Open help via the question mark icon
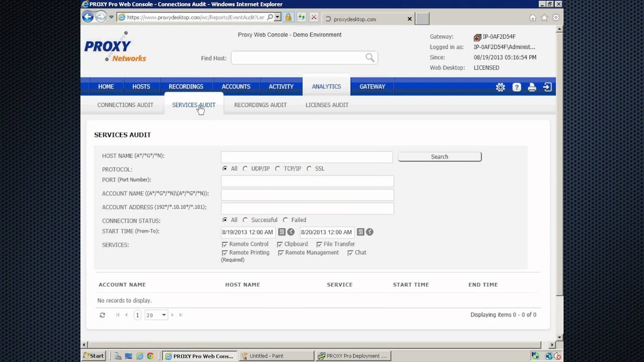Screen dimensions: 644x362 [517, 87]
